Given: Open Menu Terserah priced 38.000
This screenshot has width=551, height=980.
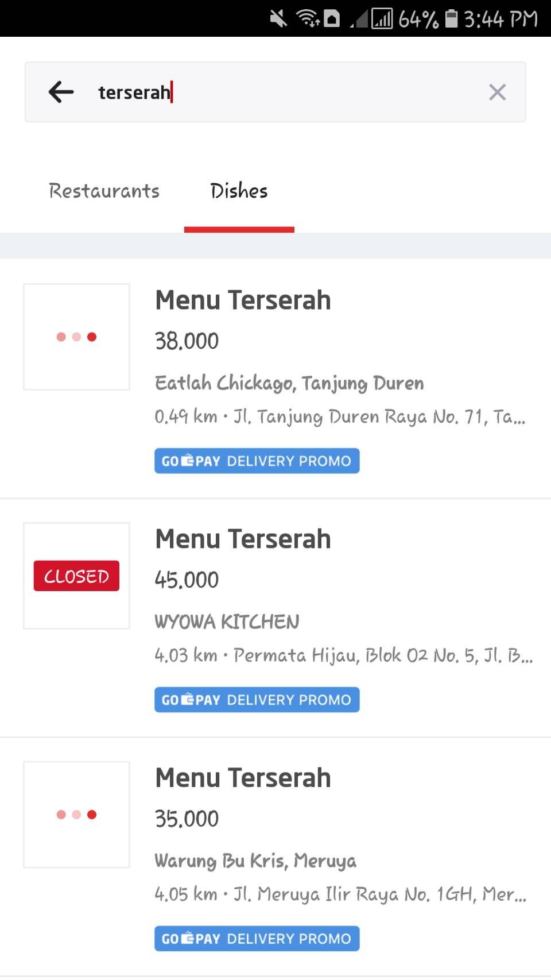Looking at the screenshot, I should 243,300.
